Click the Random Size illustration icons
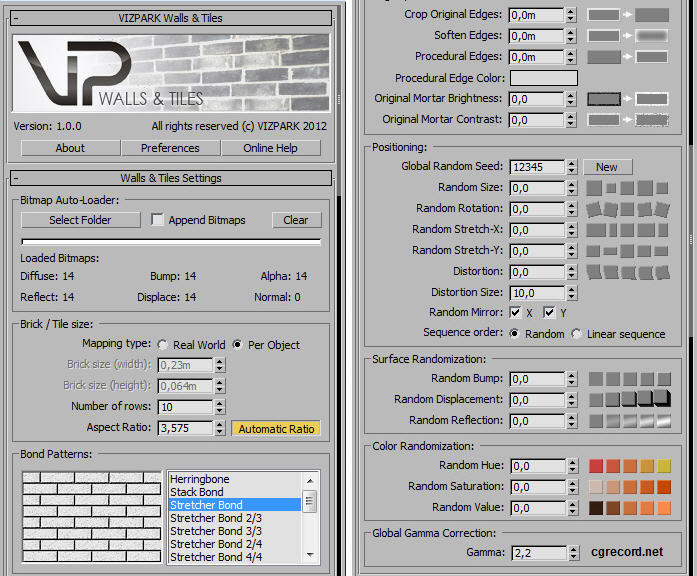This screenshot has width=697, height=576. coord(627,188)
